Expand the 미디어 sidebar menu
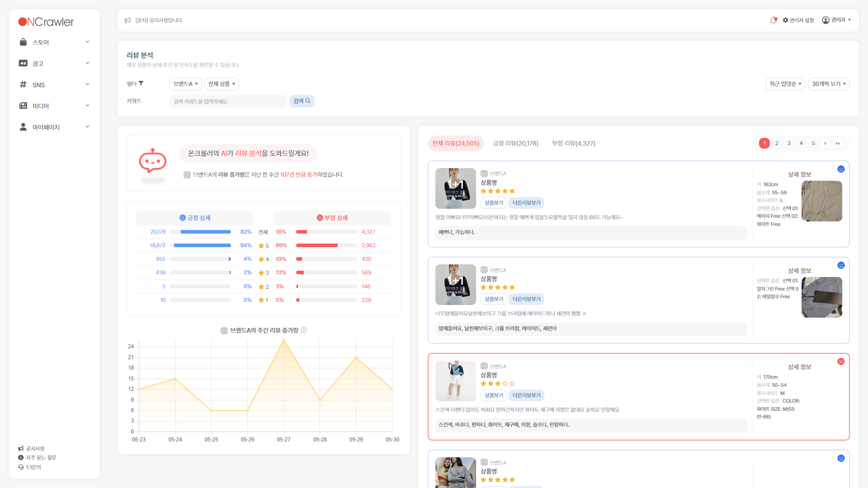The image size is (868, 488). pyautogui.click(x=54, y=106)
